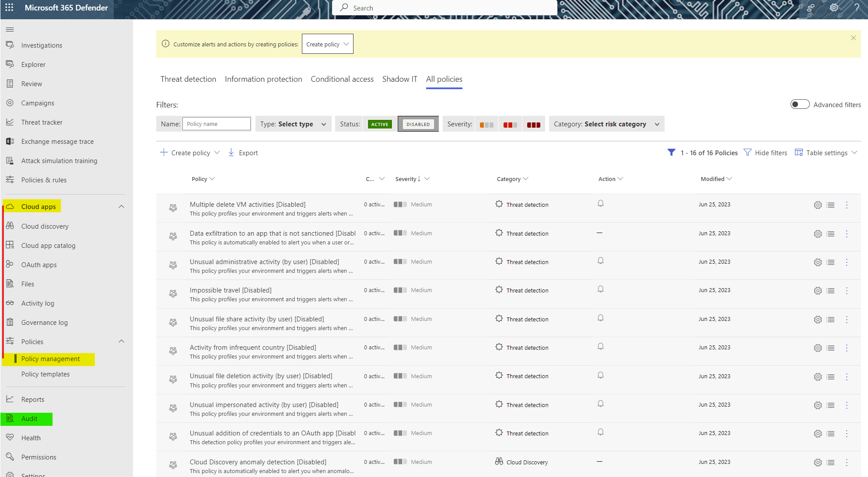The height and width of the screenshot is (477, 868).
Task: Collapse the left navigation hamburger menu
Action: [x=10, y=29]
